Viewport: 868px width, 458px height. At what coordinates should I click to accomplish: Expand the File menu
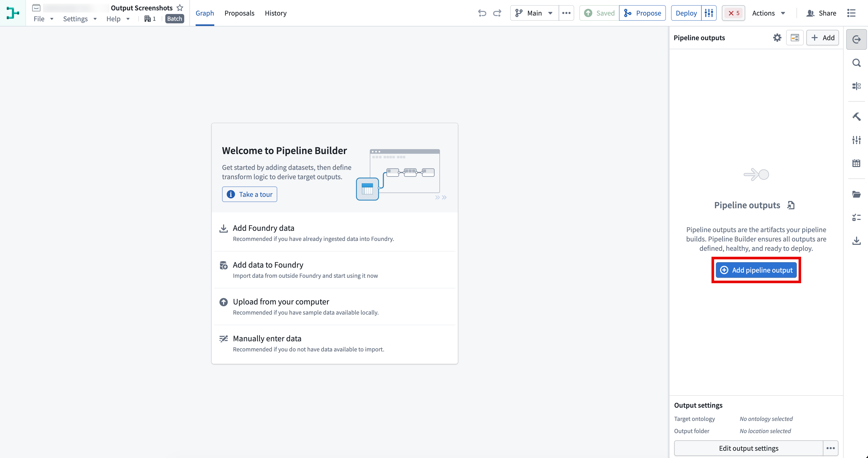tap(44, 19)
